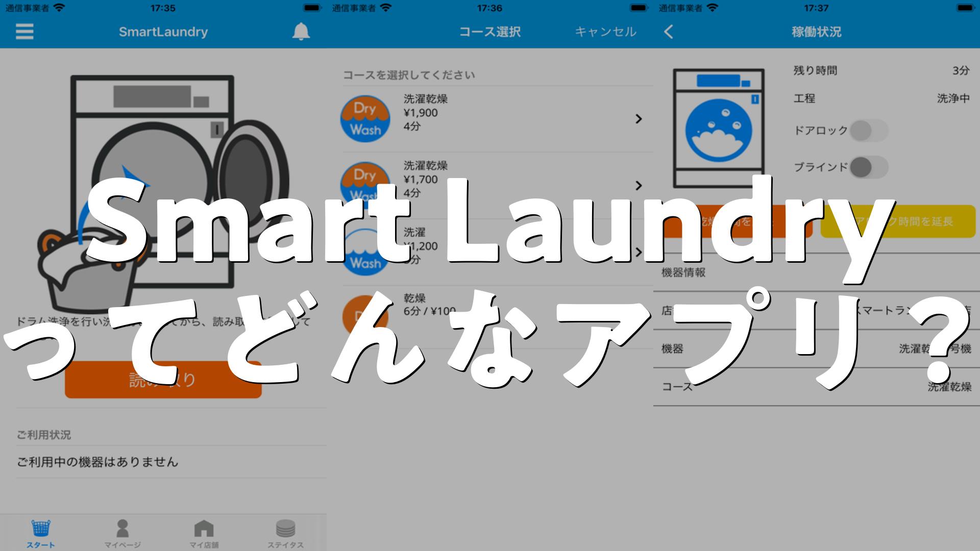Tap the orange 読み取り scan button
980x551 pixels.
point(163,380)
